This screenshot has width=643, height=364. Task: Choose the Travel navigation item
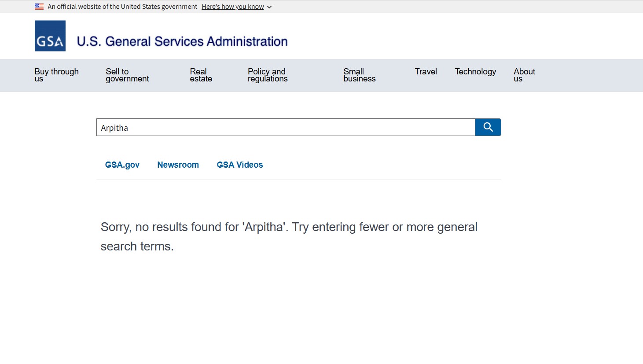426,72
